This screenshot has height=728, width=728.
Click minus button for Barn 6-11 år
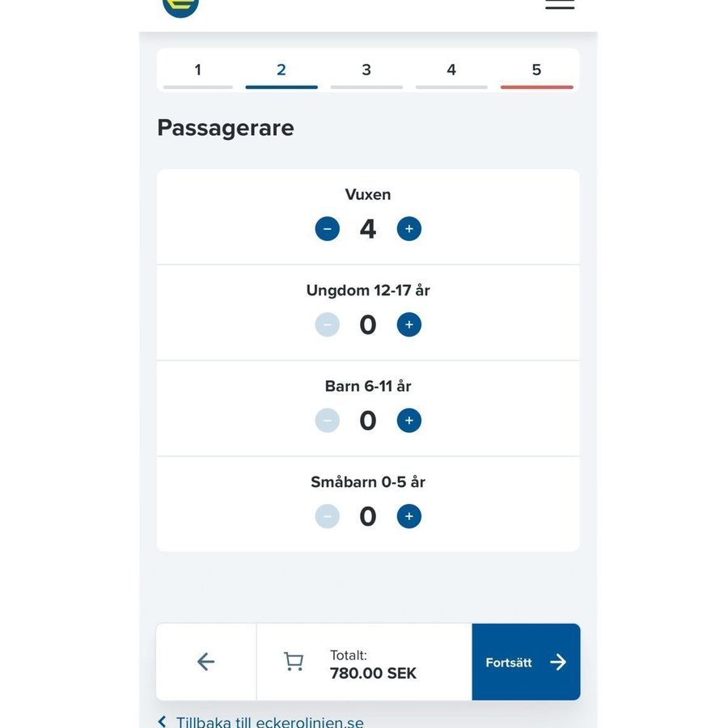328,421
